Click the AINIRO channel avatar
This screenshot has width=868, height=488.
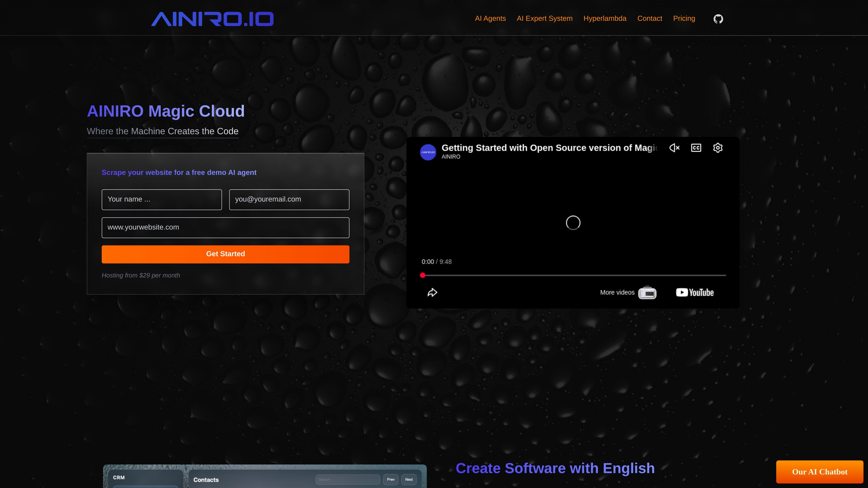(x=428, y=152)
